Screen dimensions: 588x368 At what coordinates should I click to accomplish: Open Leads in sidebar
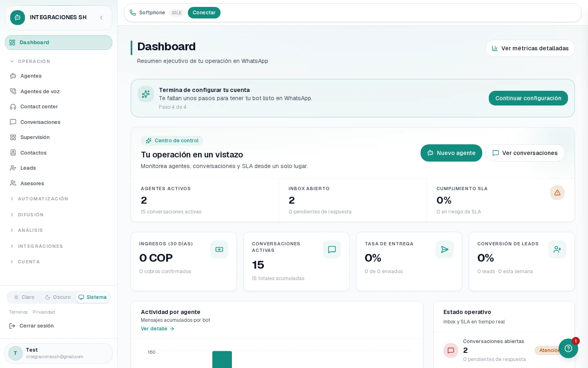(x=58, y=168)
